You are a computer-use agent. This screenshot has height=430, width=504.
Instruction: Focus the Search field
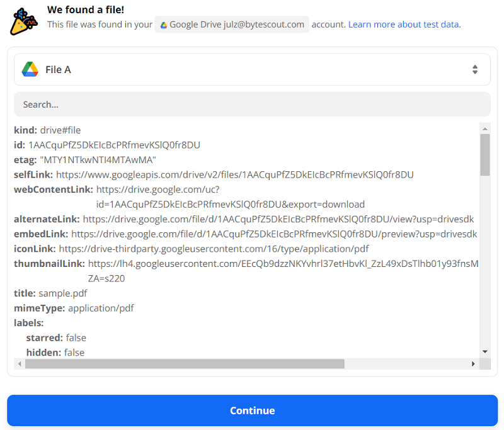252,105
